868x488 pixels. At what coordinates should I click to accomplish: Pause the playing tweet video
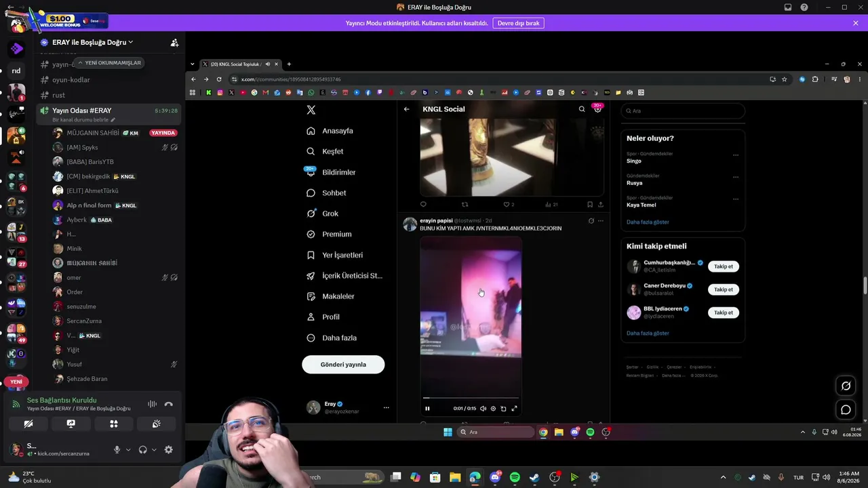(x=427, y=409)
